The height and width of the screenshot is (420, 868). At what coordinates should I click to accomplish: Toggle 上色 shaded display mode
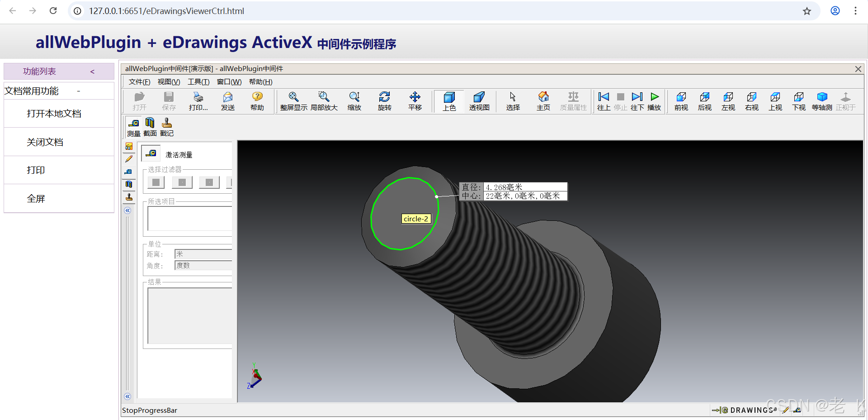[448, 100]
